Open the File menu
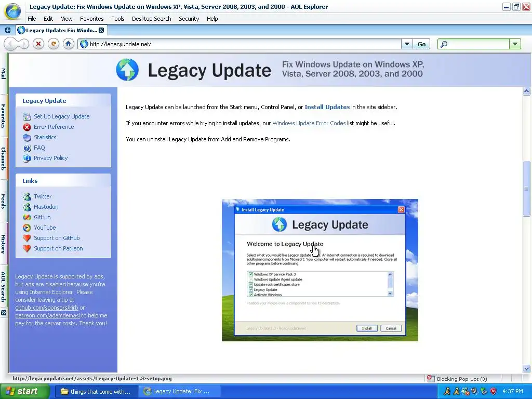The width and height of the screenshot is (532, 399). pos(32,19)
